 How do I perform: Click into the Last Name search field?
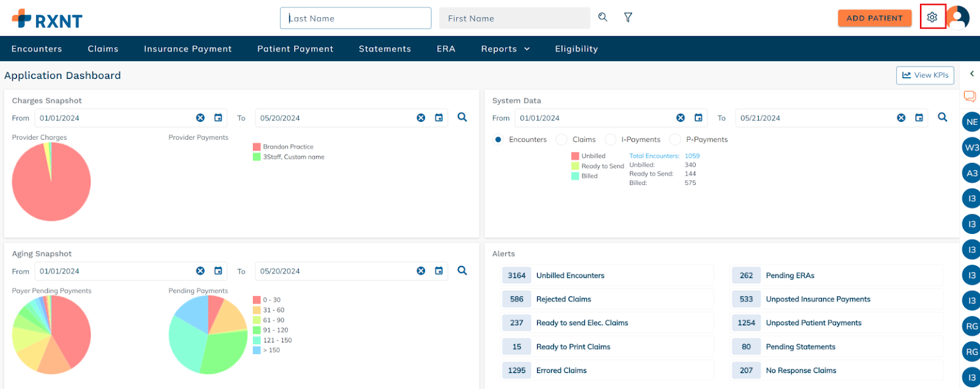click(355, 18)
